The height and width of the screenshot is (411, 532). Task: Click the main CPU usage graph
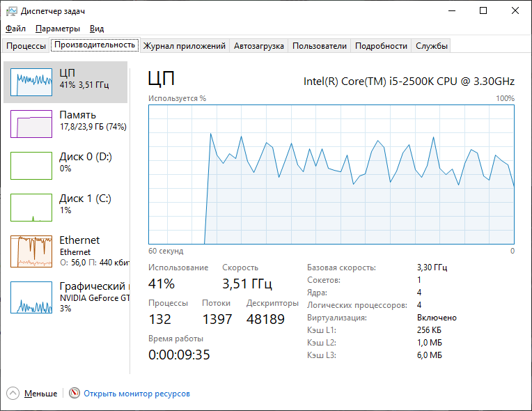click(331, 174)
